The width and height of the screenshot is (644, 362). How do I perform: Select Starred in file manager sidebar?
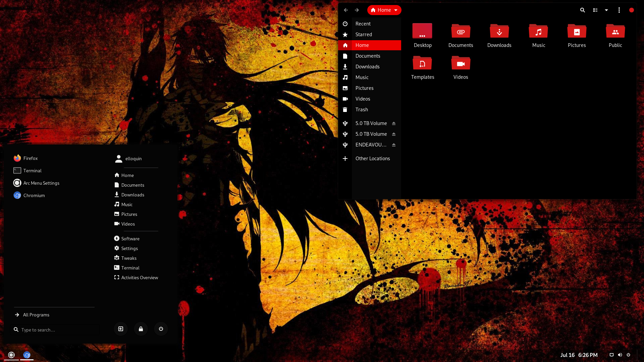coord(370,35)
